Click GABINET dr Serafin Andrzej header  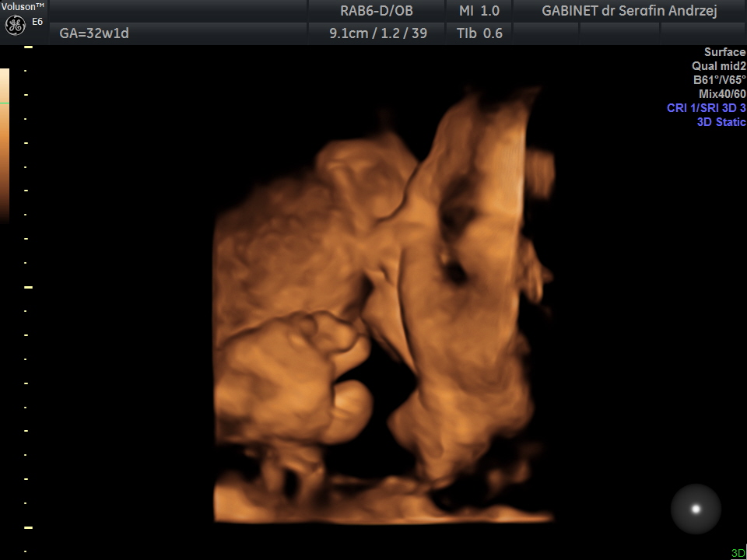tap(630, 10)
